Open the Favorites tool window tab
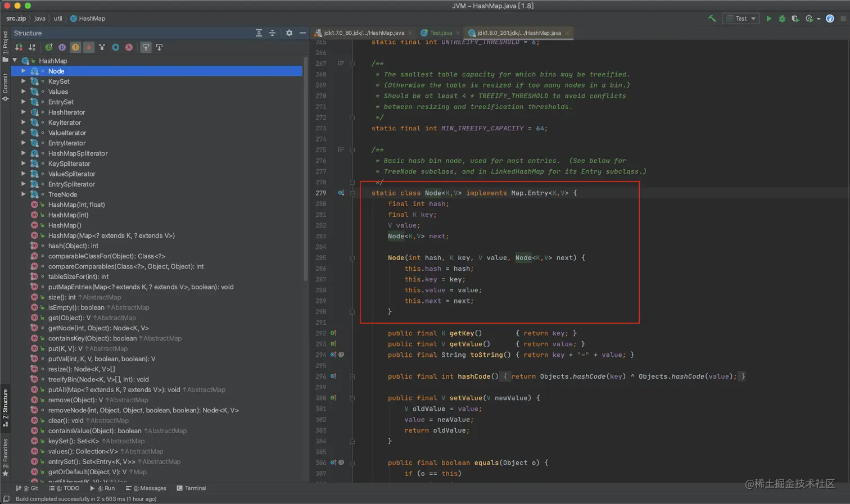This screenshot has width=850, height=504. click(5, 457)
